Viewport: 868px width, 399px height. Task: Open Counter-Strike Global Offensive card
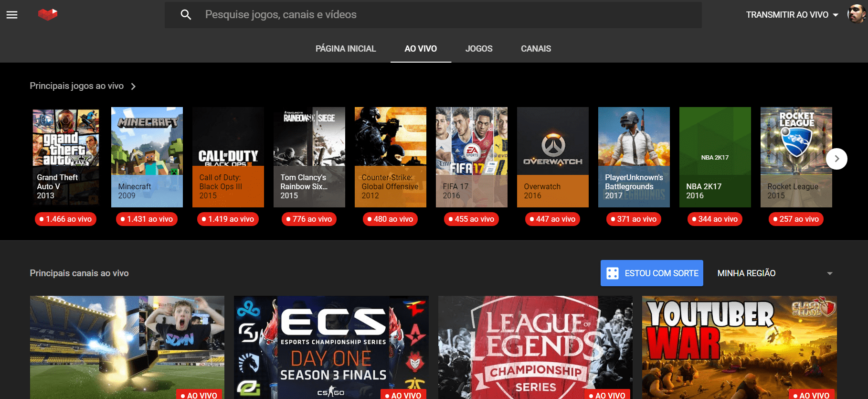391,157
